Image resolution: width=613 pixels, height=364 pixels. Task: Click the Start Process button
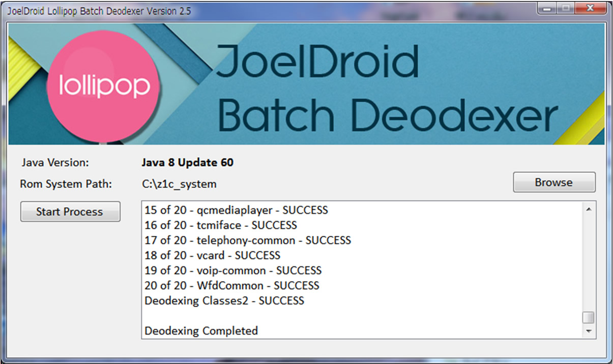70,212
